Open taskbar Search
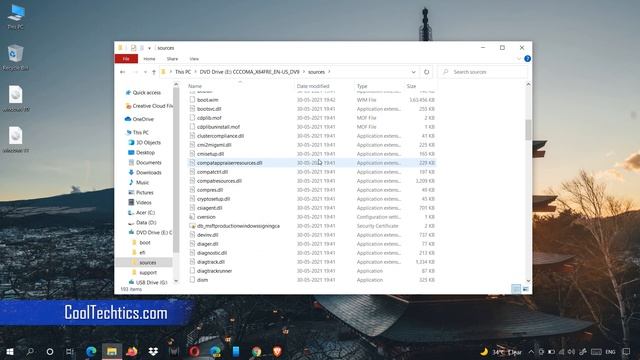The height and width of the screenshot is (360, 640). [30, 351]
